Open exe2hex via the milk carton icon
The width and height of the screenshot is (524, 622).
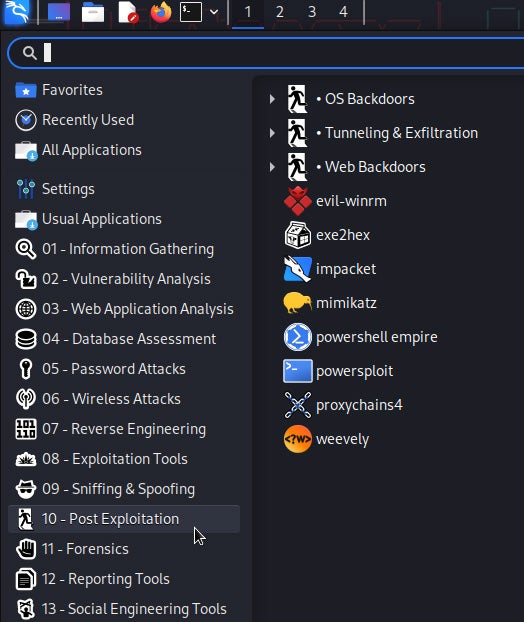[298, 235]
